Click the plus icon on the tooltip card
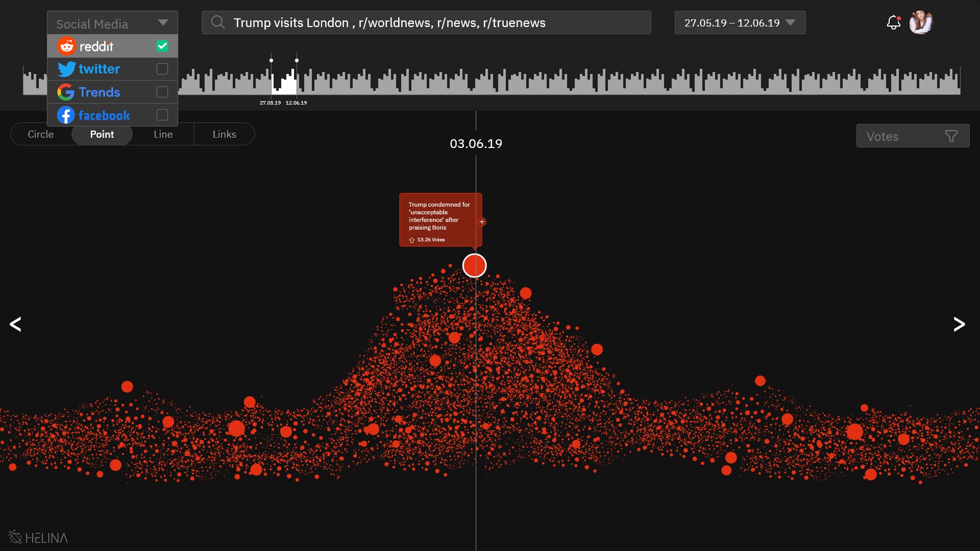This screenshot has width=980, height=551. point(482,222)
